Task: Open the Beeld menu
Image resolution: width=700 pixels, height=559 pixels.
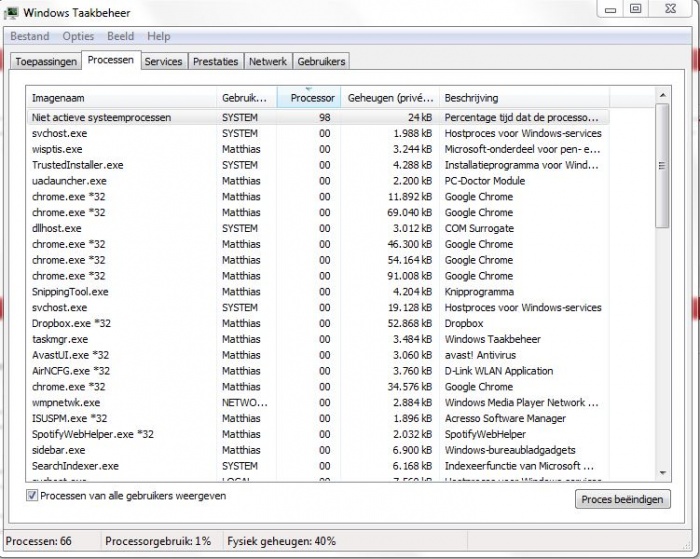Action: (120, 36)
